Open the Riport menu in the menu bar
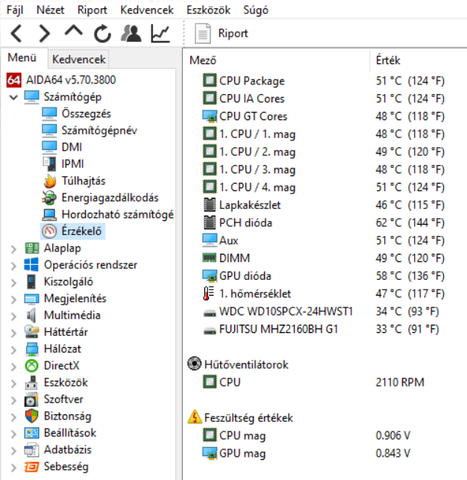Viewport: 467px width, 480px height. pos(92,10)
